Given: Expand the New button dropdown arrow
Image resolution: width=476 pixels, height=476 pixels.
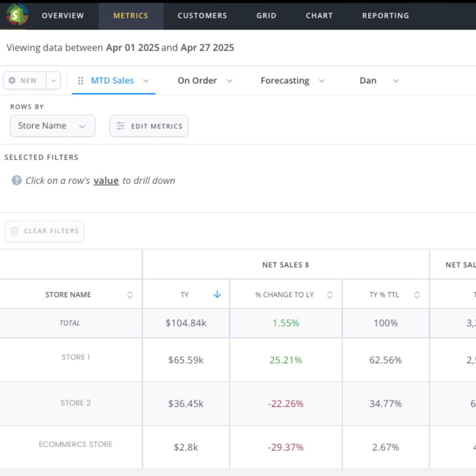Looking at the screenshot, I should [x=54, y=81].
